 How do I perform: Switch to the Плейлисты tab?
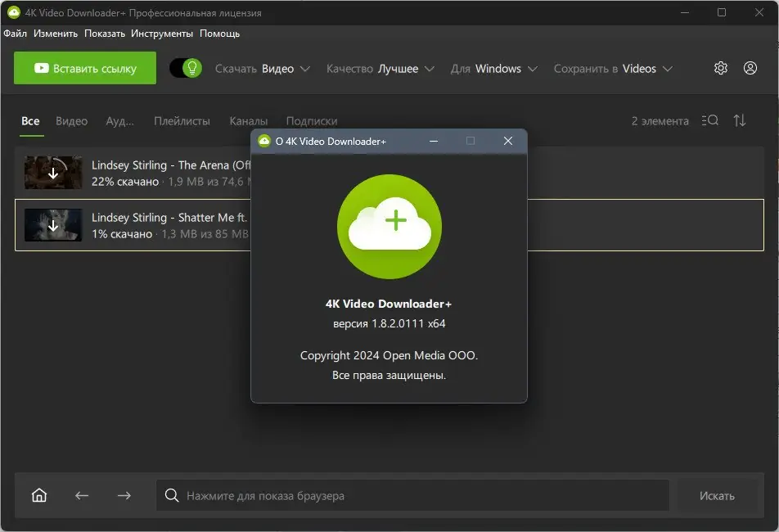pos(182,121)
